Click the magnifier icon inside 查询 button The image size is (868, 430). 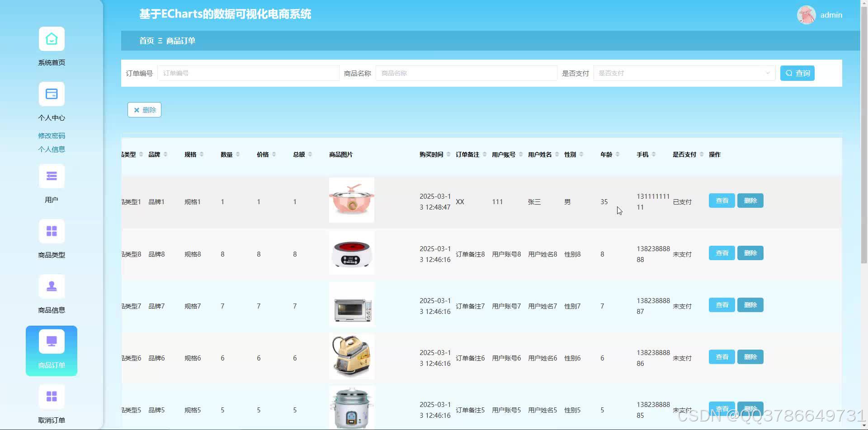click(x=789, y=73)
